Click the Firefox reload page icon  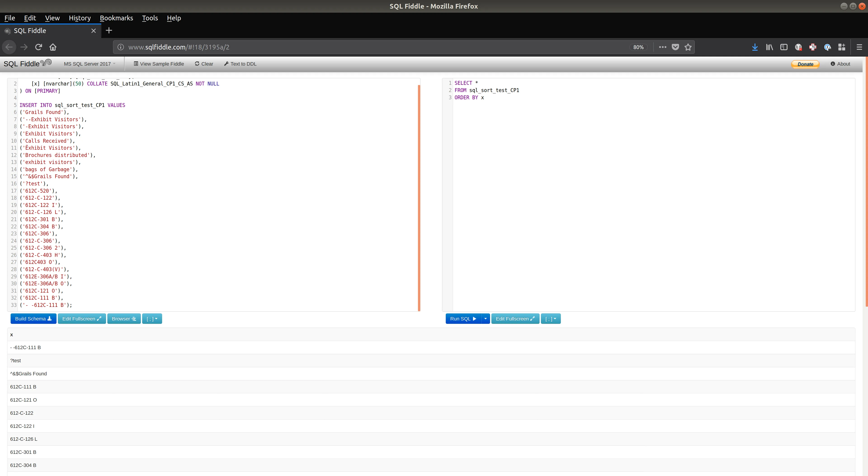[x=38, y=47]
